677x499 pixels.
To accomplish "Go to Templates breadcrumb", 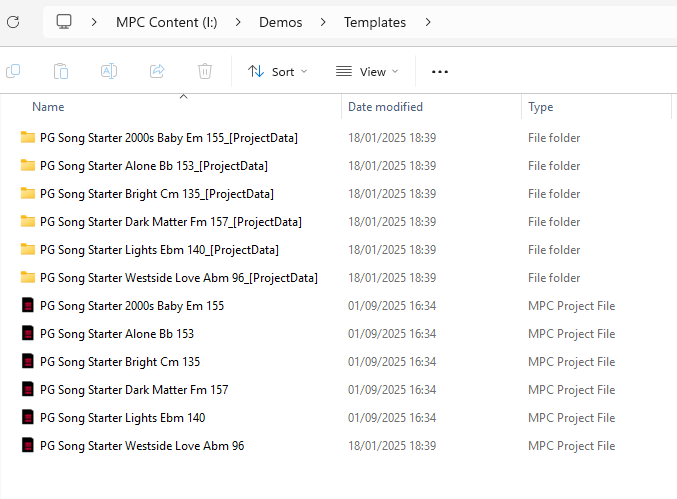I will click(x=375, y=22).
